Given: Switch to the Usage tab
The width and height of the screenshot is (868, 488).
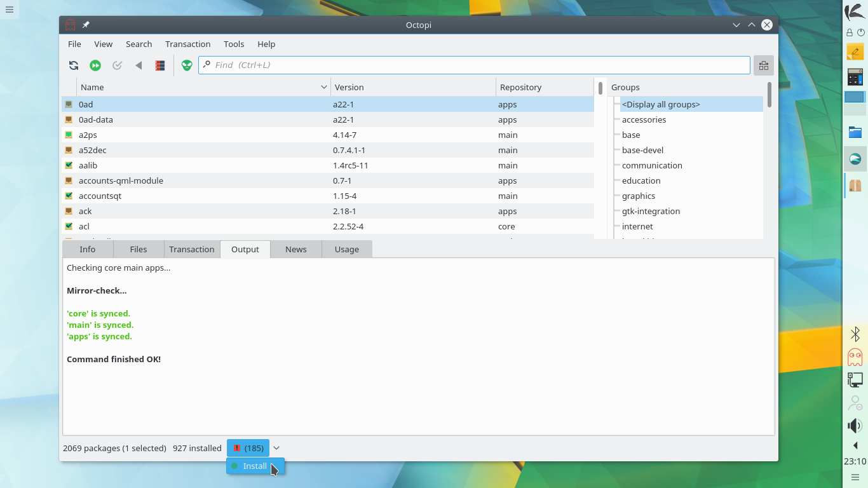Looking at the screenshot, I should pos(347,249).
